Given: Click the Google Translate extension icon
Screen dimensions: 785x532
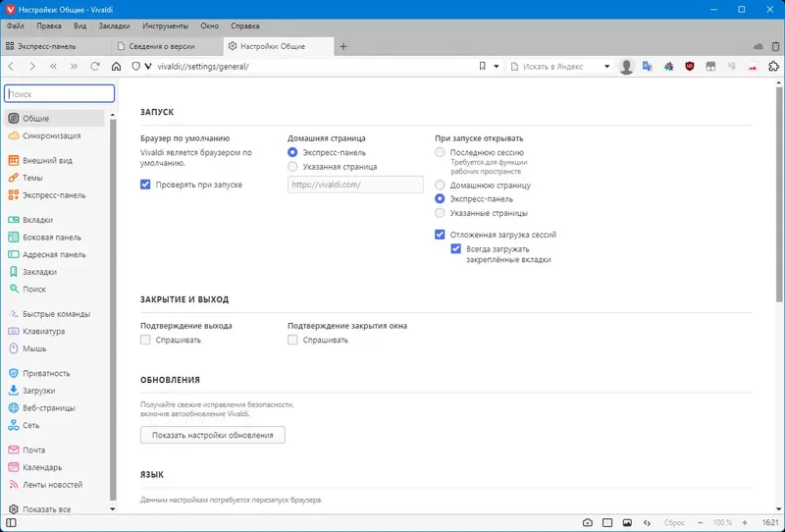Looking at the screenshot, I should [648, 66].
